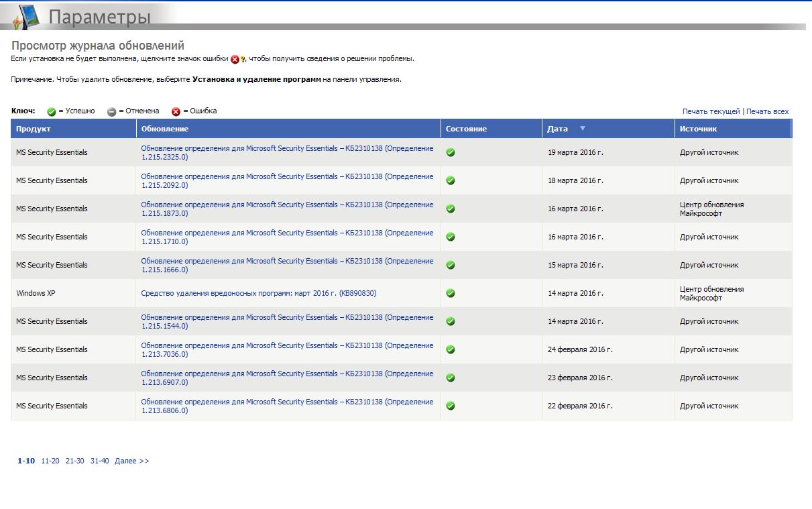Viewport: 812px width, 509px height.
Task: Select page 1-10 in pagination
Action: click(26, 461)
